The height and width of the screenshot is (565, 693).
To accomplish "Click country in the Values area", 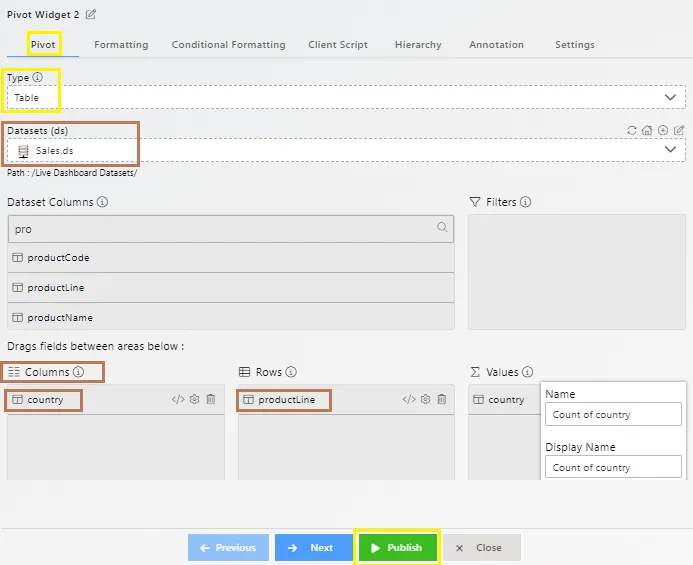I will point(506,400).
